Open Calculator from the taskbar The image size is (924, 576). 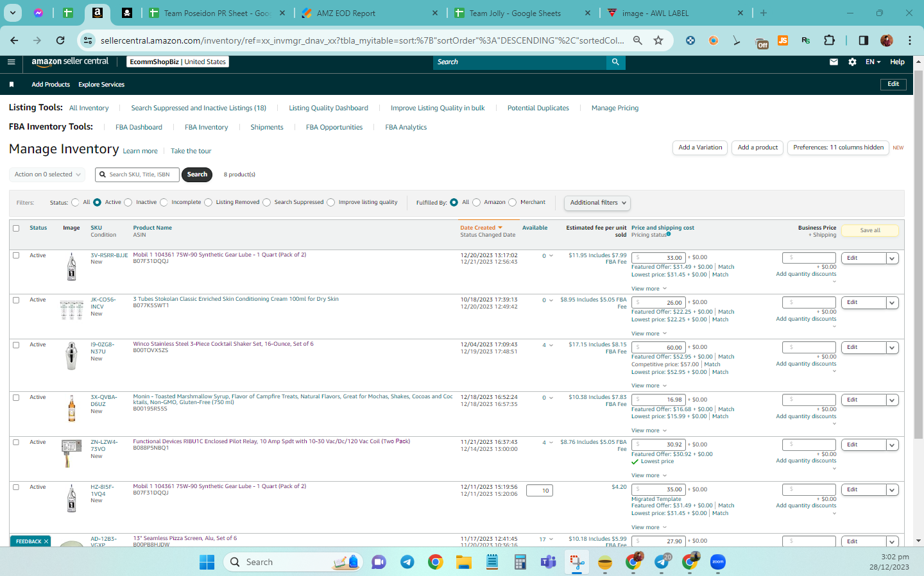click(520, 563)
